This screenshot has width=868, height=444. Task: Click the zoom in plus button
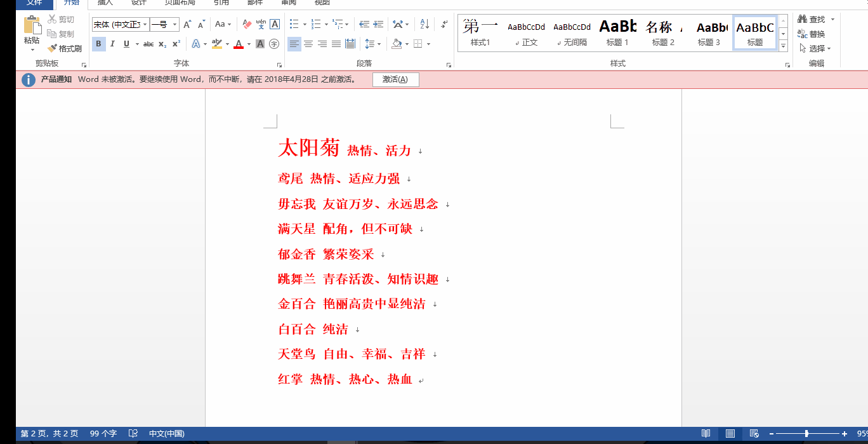tap(845, 434)
